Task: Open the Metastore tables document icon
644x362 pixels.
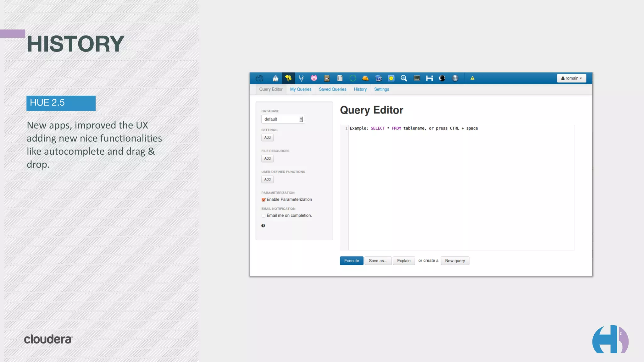Action: (x=340, y=78)
